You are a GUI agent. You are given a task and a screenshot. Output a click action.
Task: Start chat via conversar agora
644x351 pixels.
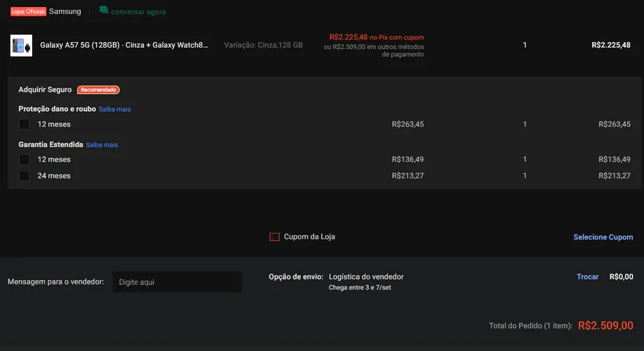(x=138, y=12)
